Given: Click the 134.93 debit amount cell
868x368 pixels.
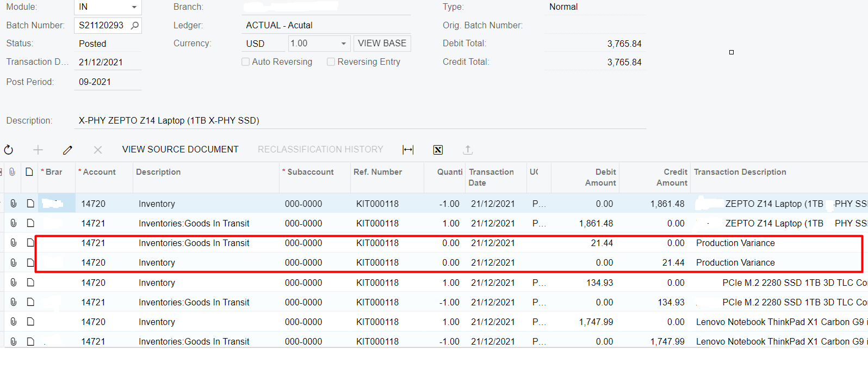Looking at the screenshot, I should [x=585, y=283].
